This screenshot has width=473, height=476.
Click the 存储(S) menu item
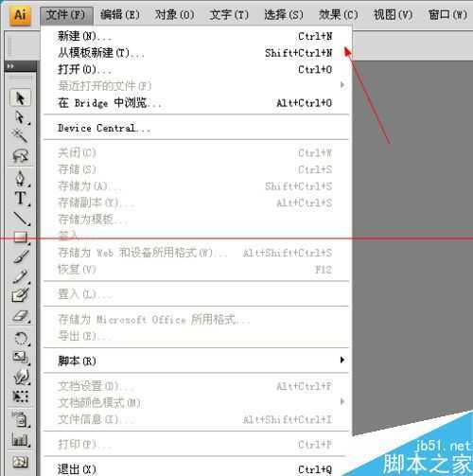tap(196, 169)
